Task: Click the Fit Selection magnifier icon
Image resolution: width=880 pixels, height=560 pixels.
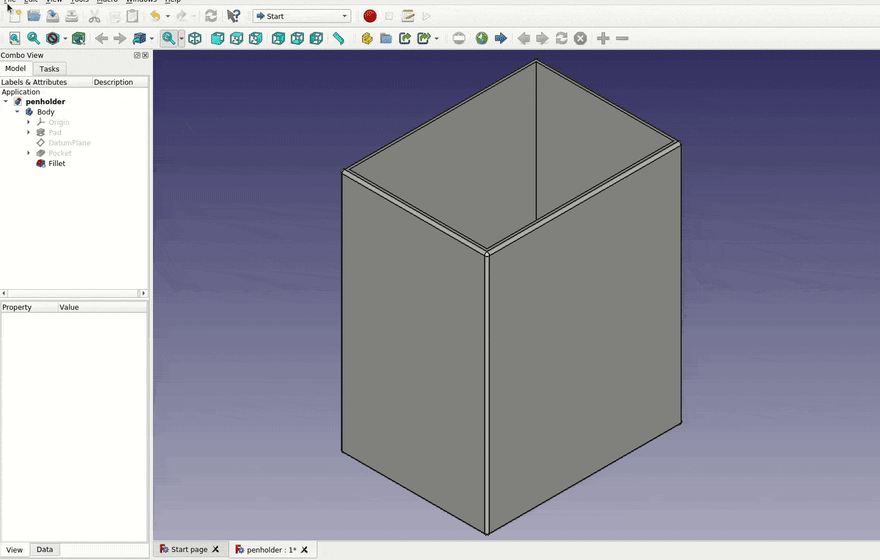Action: click(34, 38)
